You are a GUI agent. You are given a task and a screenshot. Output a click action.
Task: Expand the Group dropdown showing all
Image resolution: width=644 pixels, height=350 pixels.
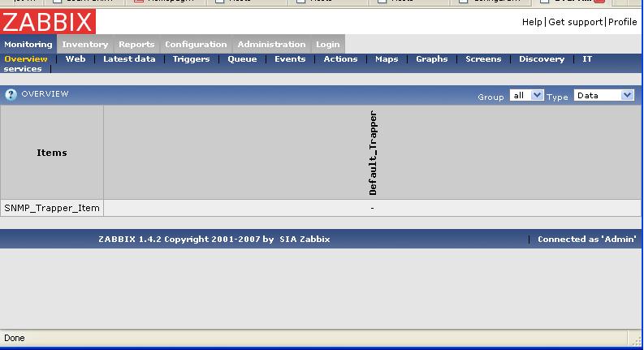click(526, 95)
